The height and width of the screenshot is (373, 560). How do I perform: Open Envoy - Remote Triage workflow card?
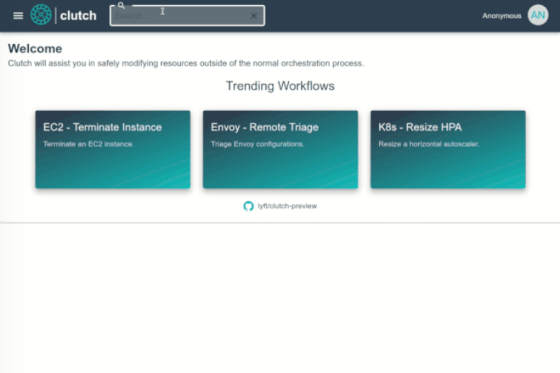click(280, 149)
